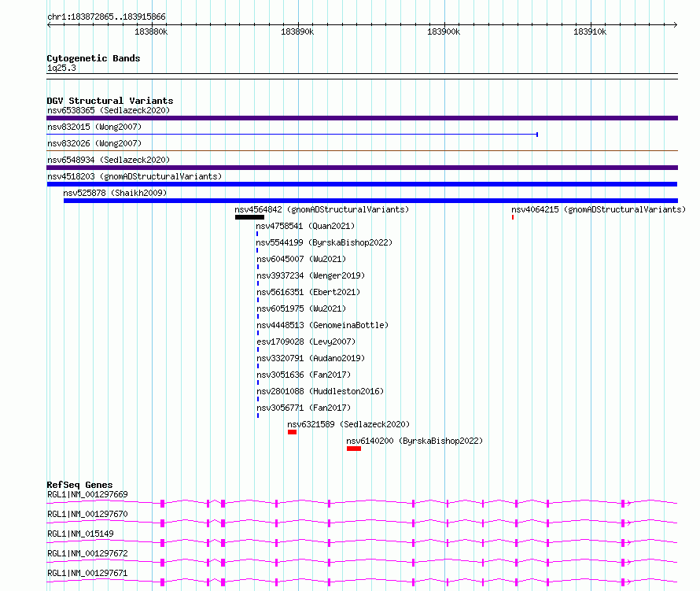
Task: Open the RGL1|NM_001297672 transcript label
Action: [87, 553]
